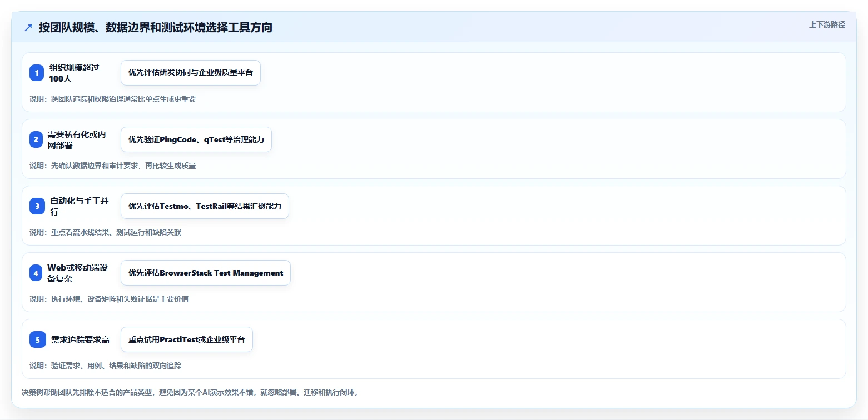868x420 pixels.
Task: Click the note 执行环境、设备矩阵和失败证据是主要价值
Action: pos(120,299)
